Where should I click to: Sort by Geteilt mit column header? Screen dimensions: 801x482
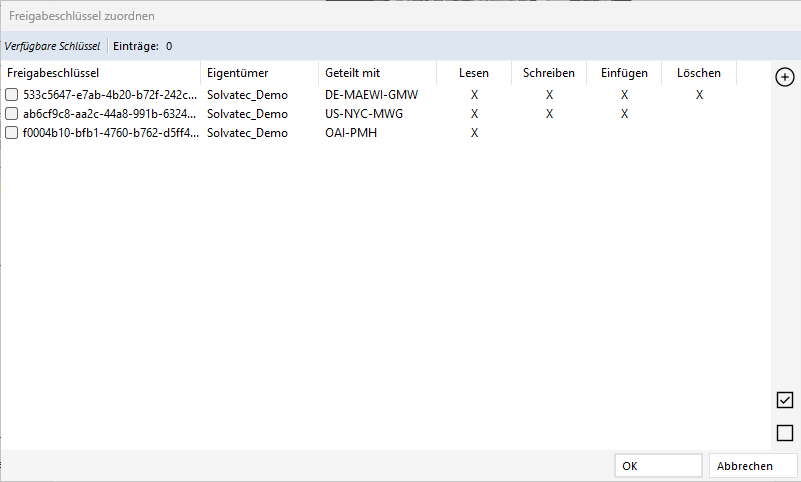pyautogui.click(x=352, y=73)
